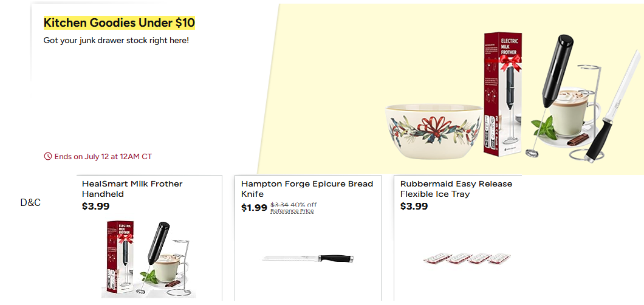Open the HealSmart Milk Frother Handheld title
The image size is (644, 305).
coord(132,189)
